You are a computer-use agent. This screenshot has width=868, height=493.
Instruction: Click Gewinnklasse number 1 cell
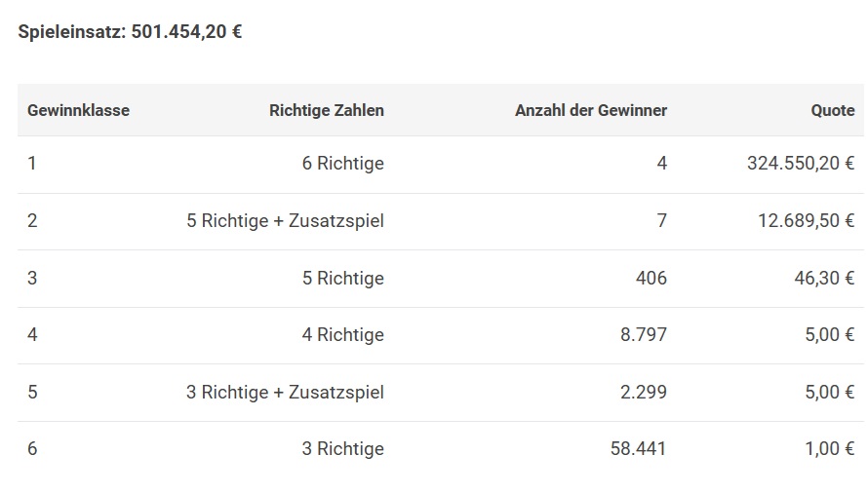coord(32,164)
